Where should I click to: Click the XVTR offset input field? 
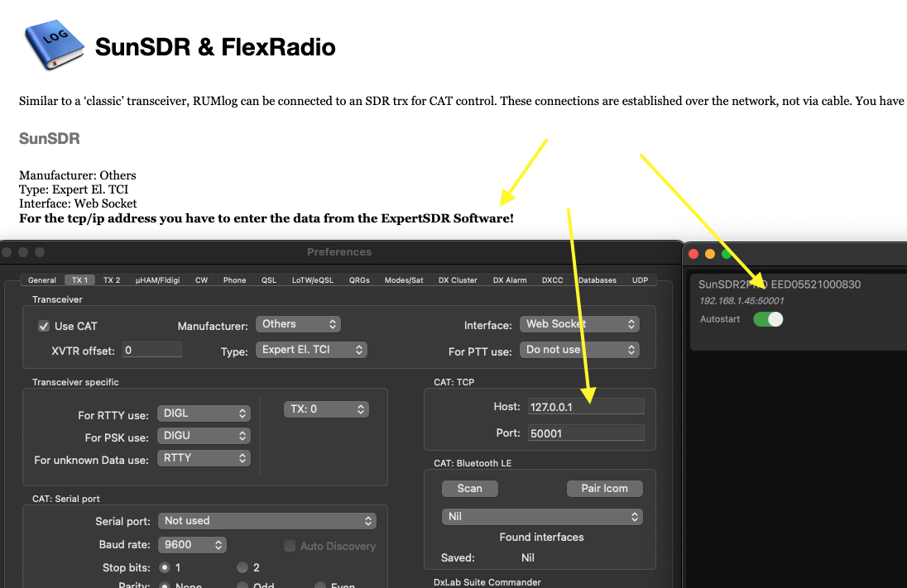coord(151,350)
